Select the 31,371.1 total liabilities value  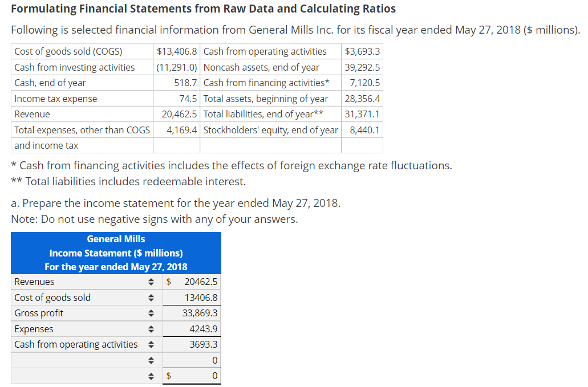coord(362,114)
